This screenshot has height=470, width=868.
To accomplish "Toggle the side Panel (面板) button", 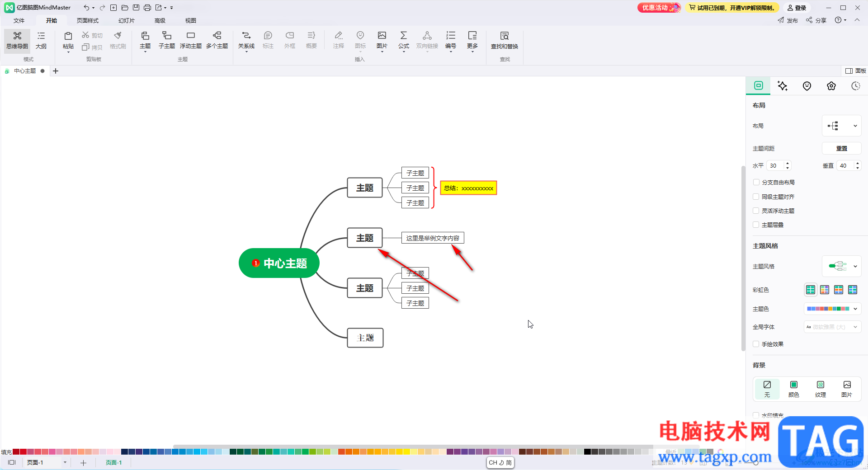I will [855, 71].
